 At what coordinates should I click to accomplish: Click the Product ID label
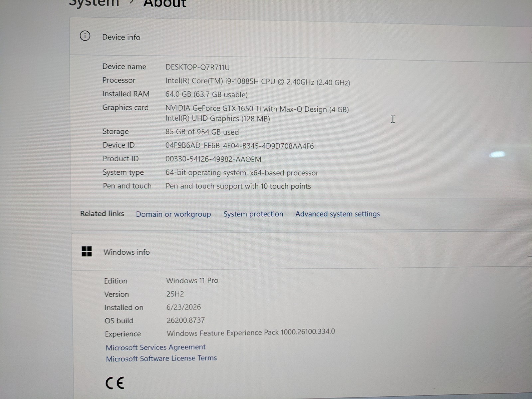coord(120,159)
